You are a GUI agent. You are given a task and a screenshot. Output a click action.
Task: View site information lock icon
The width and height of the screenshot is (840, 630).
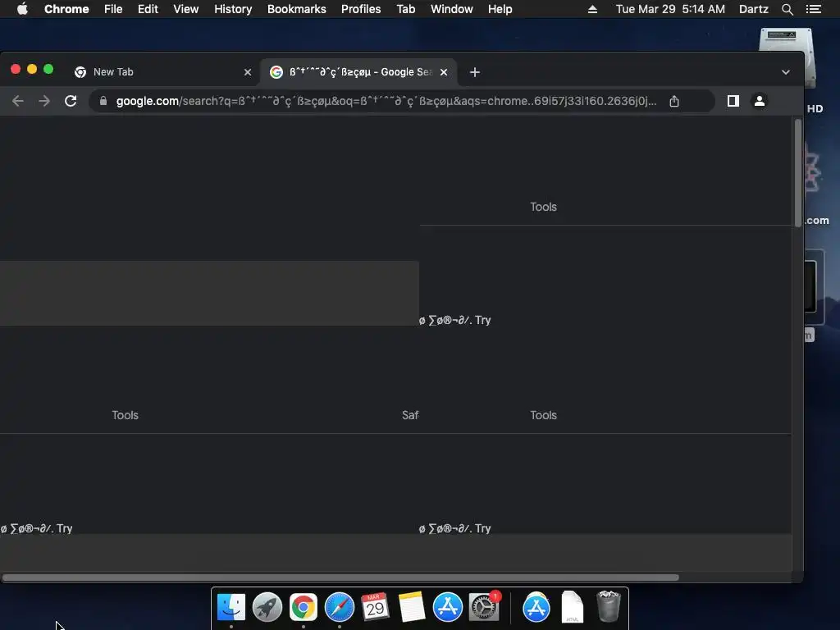103,101
